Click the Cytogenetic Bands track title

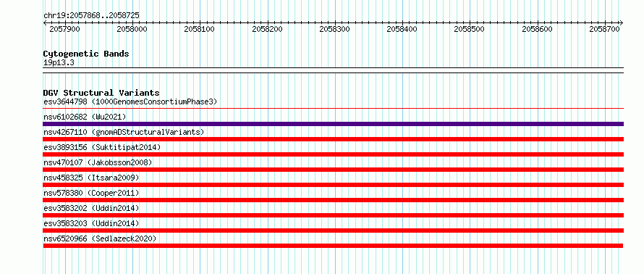click(86, 54)
